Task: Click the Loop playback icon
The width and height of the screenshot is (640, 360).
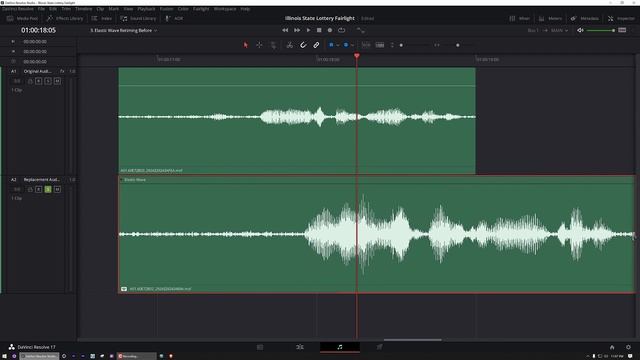Action: 341,30
